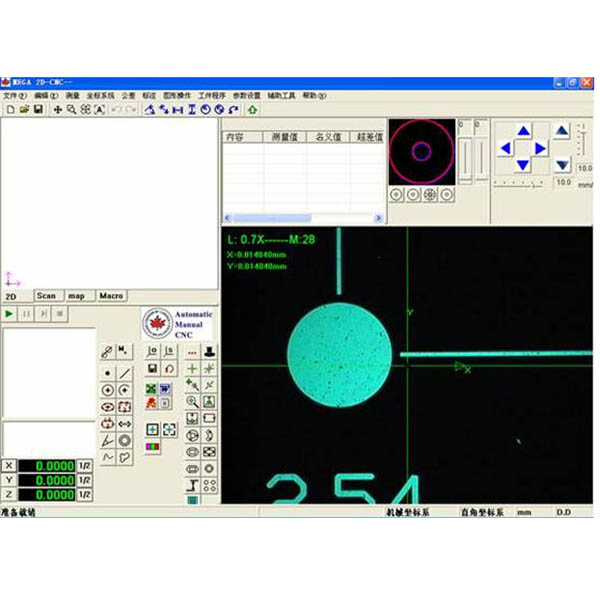Raise Z axis with dark up arrow
This screenshot has height=600, width=600.
[x=562, y=130]
